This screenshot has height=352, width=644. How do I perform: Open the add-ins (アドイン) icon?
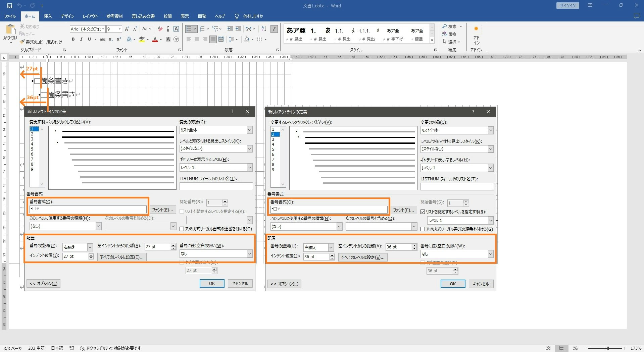476,36
